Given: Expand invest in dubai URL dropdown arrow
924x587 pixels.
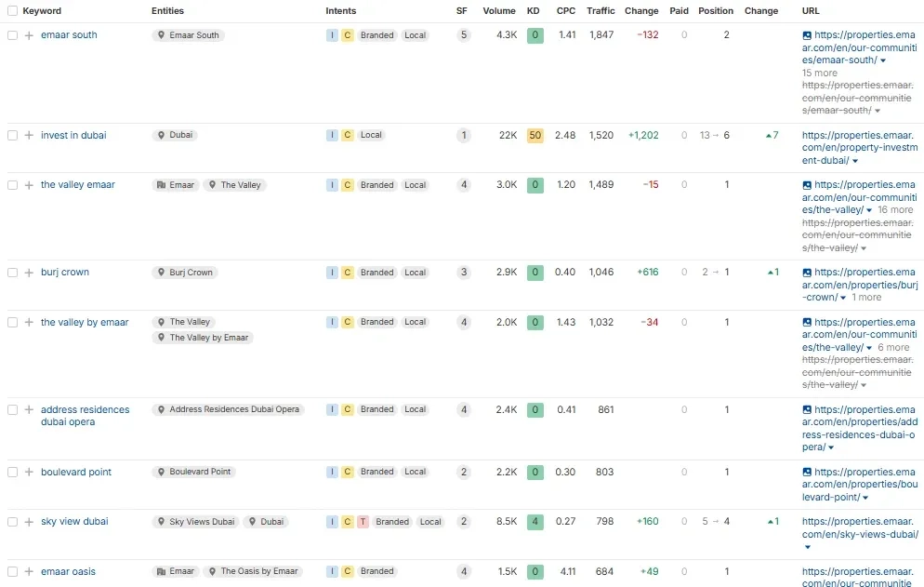Looking at the screenshot, I should point(855,161).
